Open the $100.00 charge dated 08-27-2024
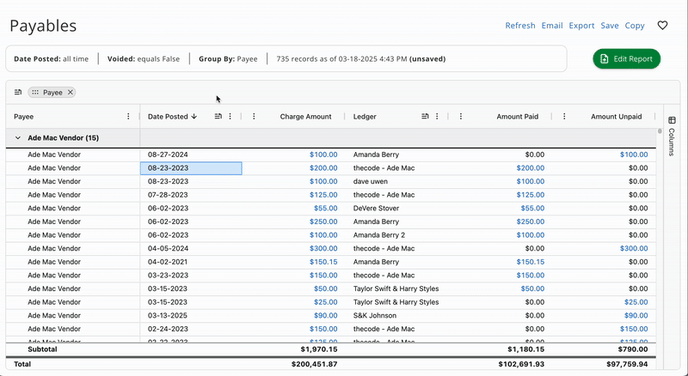 pyautogui.click(x=323, y=154)
